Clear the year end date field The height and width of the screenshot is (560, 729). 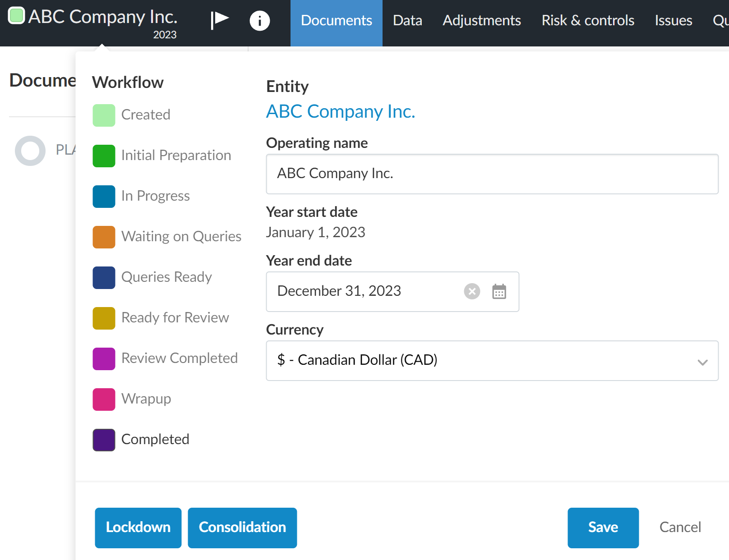point(472,291)
